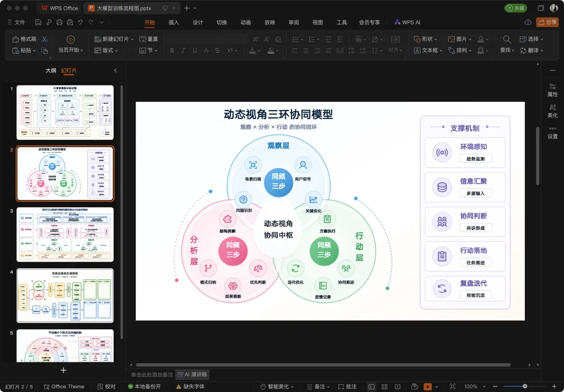Expand the 新建幻灯片 dropdown
Viewport: 564px width, 392px height.
[x=132, y=39]
